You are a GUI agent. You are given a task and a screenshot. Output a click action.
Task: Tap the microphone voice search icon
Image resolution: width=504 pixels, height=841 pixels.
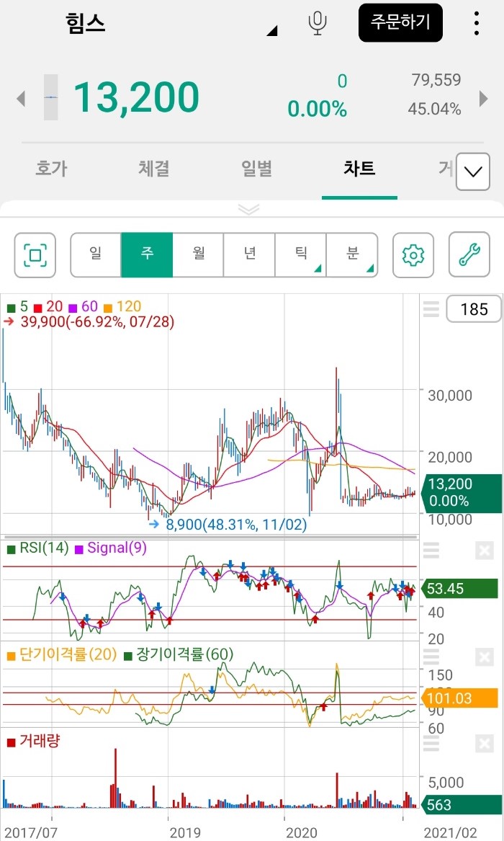(318, 24)
